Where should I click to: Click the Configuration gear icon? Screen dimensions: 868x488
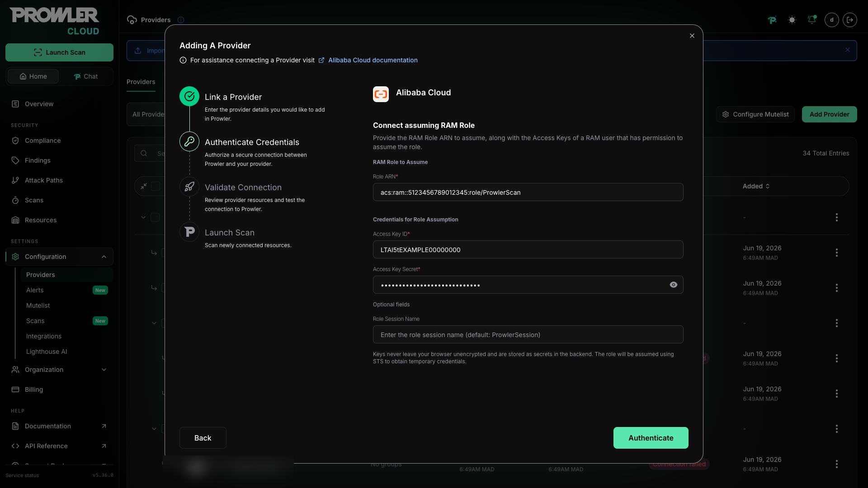[15, 257]
